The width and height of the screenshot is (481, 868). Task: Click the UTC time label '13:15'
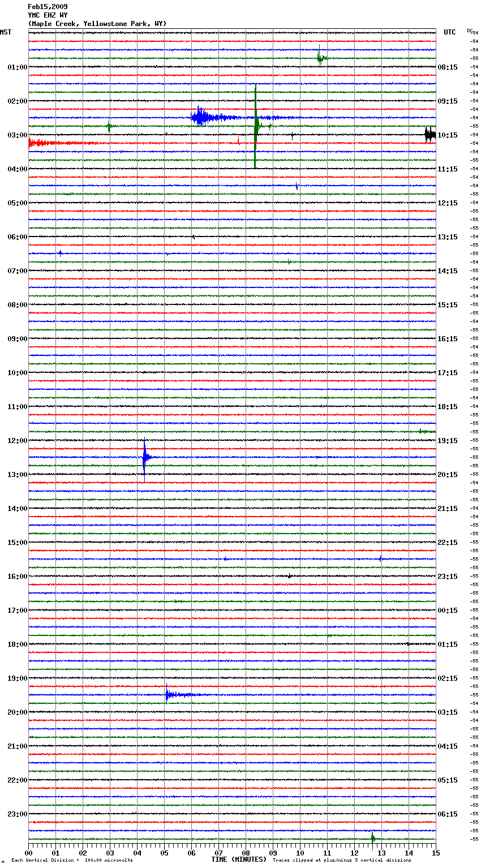[448, 237]
